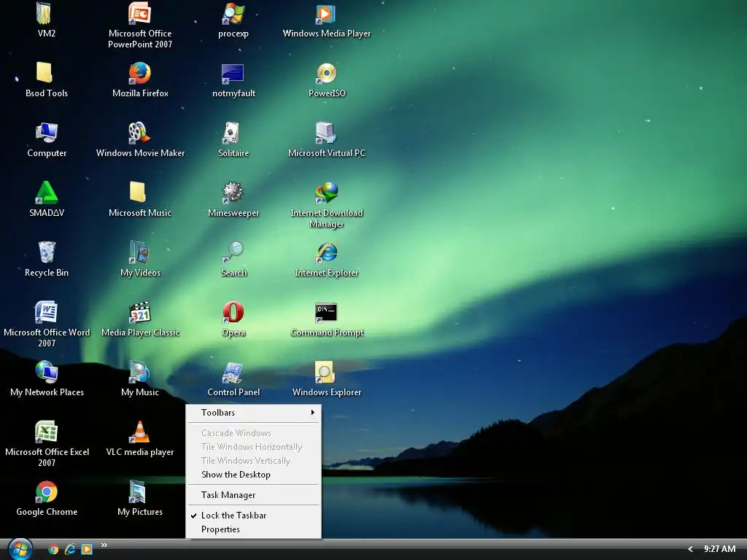Select Microsoft Office Excel 2007 icon

[x=46, y=432]
